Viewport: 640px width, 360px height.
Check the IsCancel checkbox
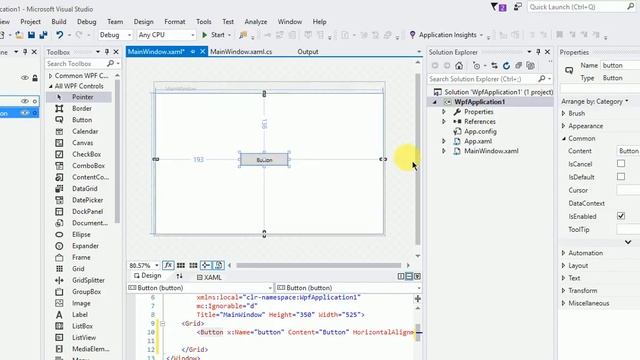click(621, 164)
